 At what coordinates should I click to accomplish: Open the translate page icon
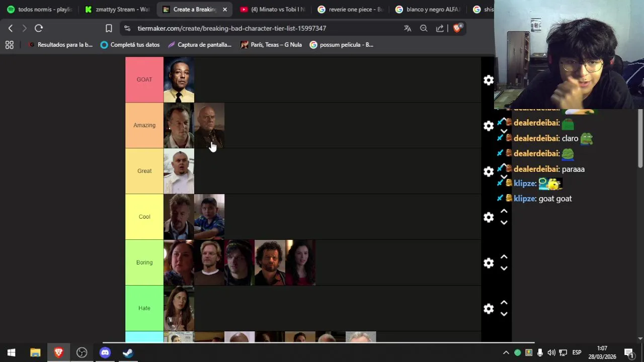point(408,28)
